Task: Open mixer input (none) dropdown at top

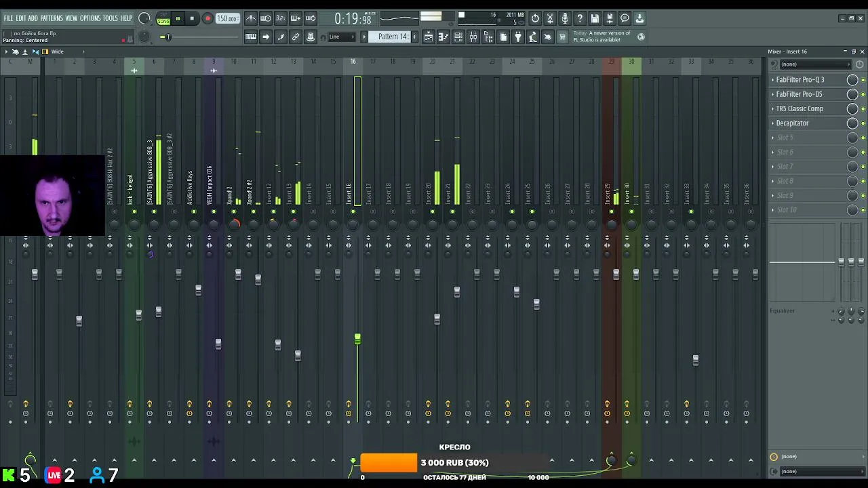Action: click(816, 64)
